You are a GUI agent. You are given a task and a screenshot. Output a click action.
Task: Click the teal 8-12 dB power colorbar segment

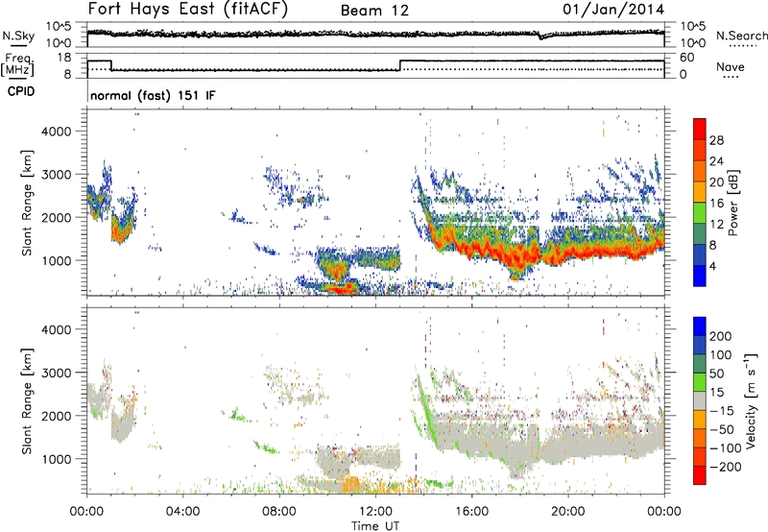[x=700, y=233]
